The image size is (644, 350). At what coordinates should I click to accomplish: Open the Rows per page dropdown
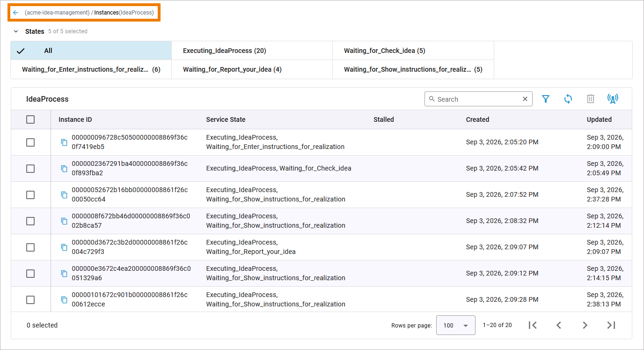456,325
